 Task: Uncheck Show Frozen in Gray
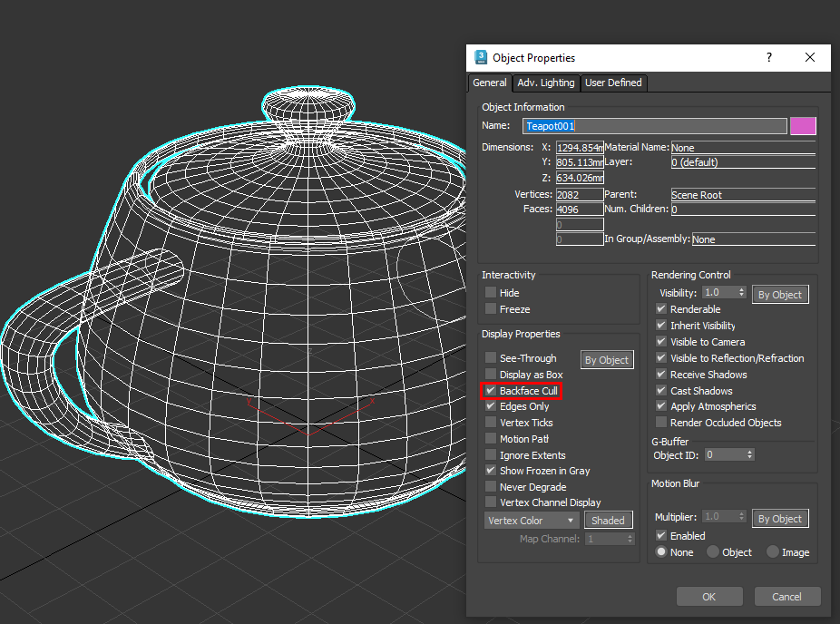click(x=490, y=471)
